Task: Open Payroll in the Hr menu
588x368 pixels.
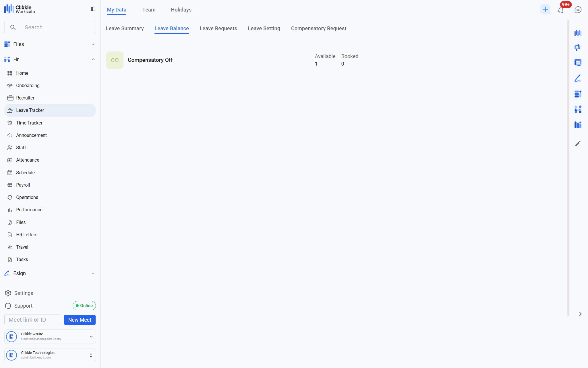Action: tap(23, 185)
